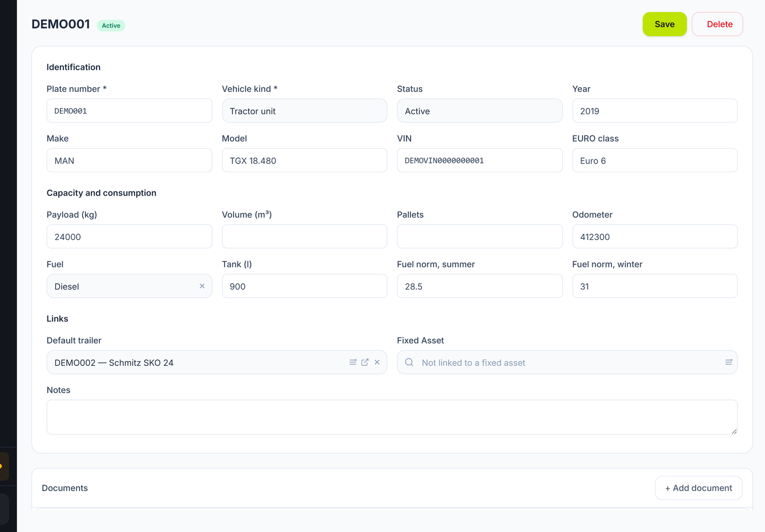Click the DEMO001 page title
Image resolution: width=765 pixels, height=532 pixels.
61,24
